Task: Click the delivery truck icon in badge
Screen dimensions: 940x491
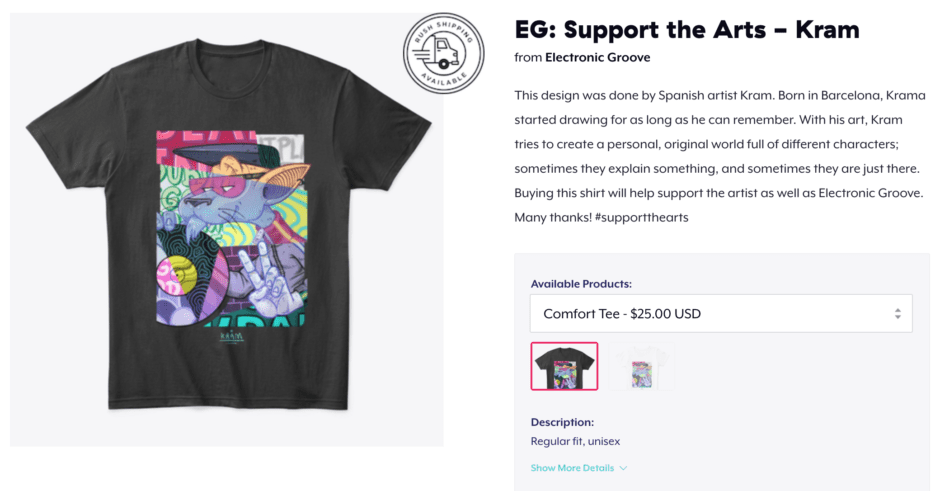Action: (x=441, y=54)
